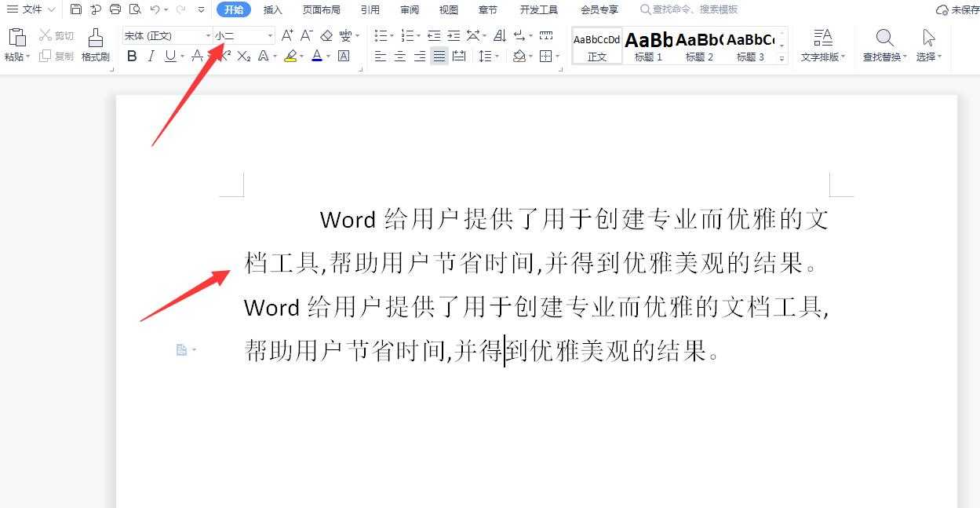
Task: Switch to the 页面布局 (Page Layout) tab
Action: [x=322, y=9]
